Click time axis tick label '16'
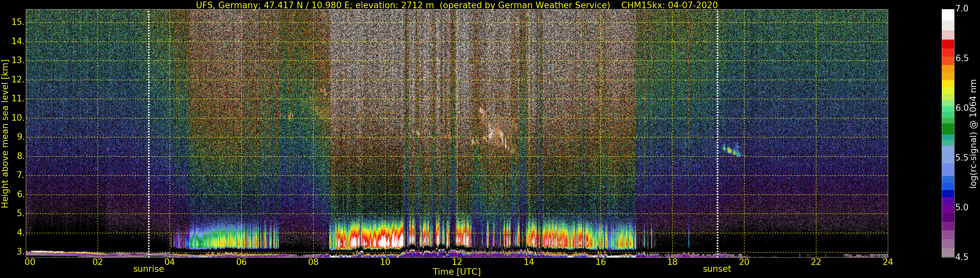The width and height of the screenshot is (980, 278). pos(601,262)
